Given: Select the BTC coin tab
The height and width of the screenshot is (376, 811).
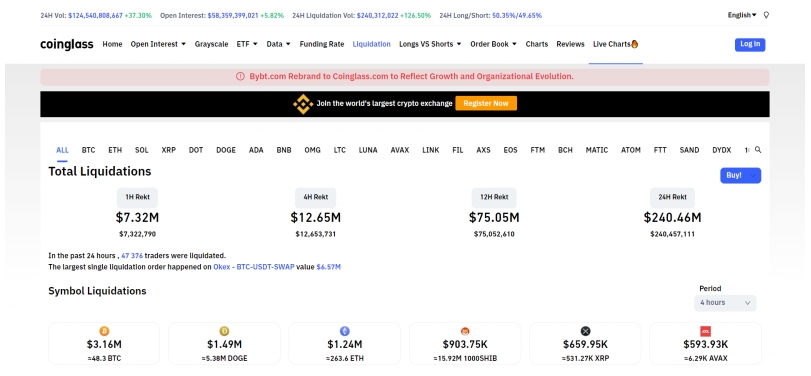Looking at the screenshot, I should tap(88, 150).
